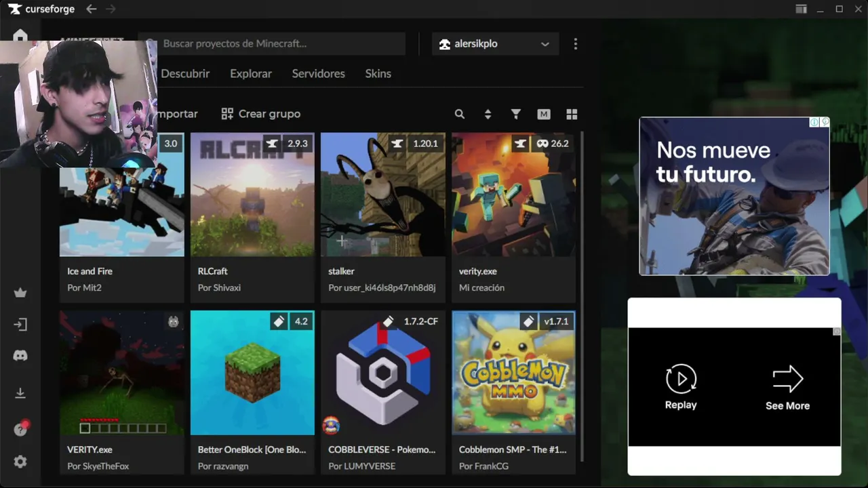Click the loader icon on Cobblemon SMP card

click(528, 321)
